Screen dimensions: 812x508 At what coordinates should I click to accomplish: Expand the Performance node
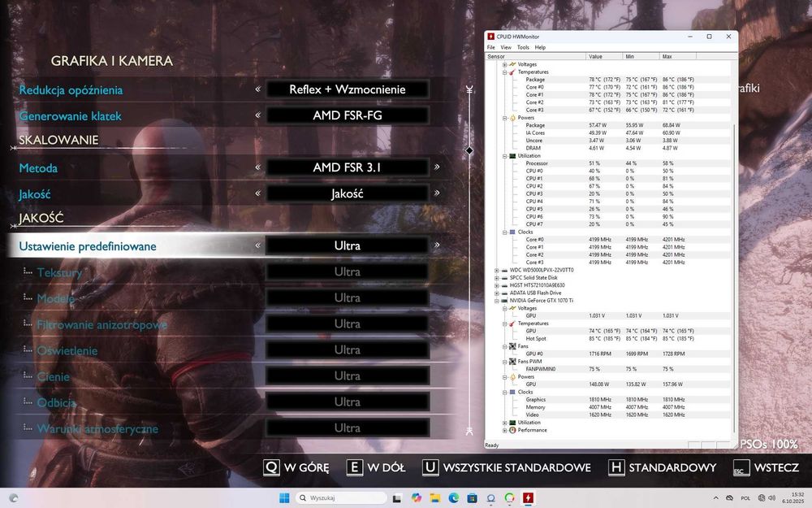click(504, 430)
